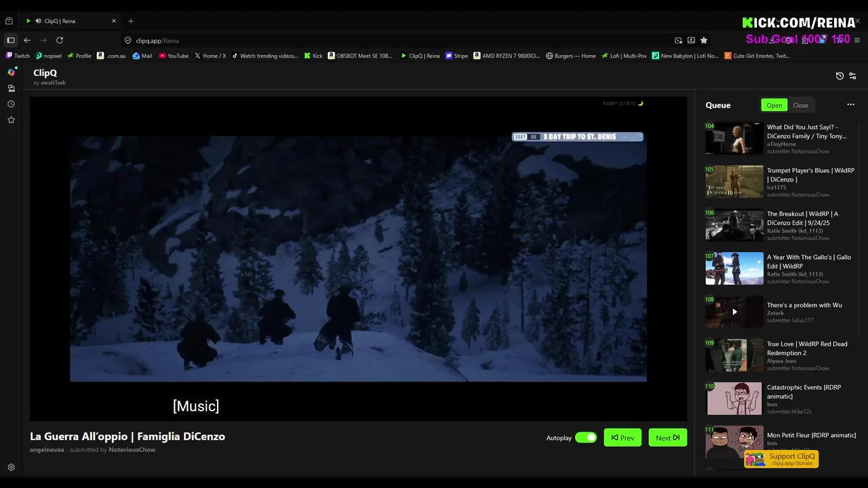Click the browser forward arrow
The width and height of the screenshot is (868, 488).
[x=43, y=40]
